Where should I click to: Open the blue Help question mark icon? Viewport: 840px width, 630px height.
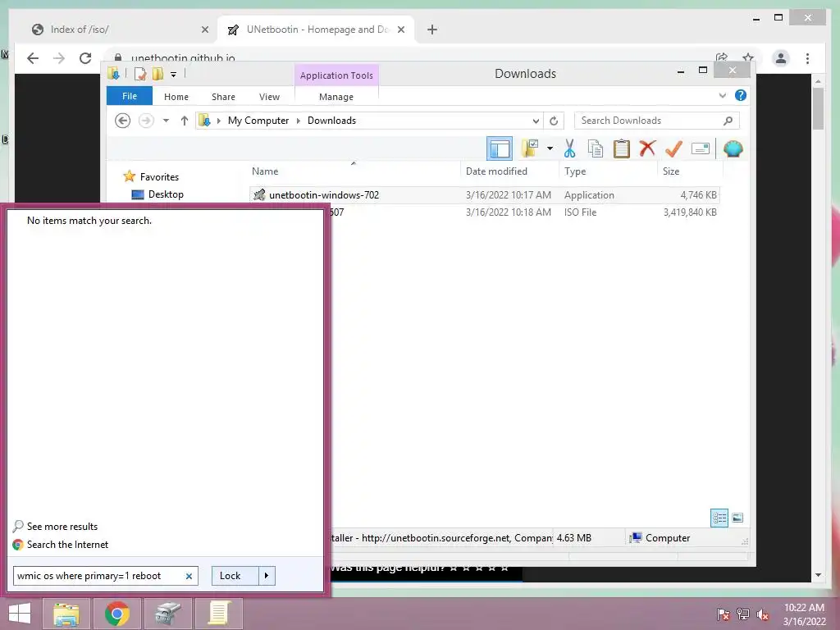[741, 95]
